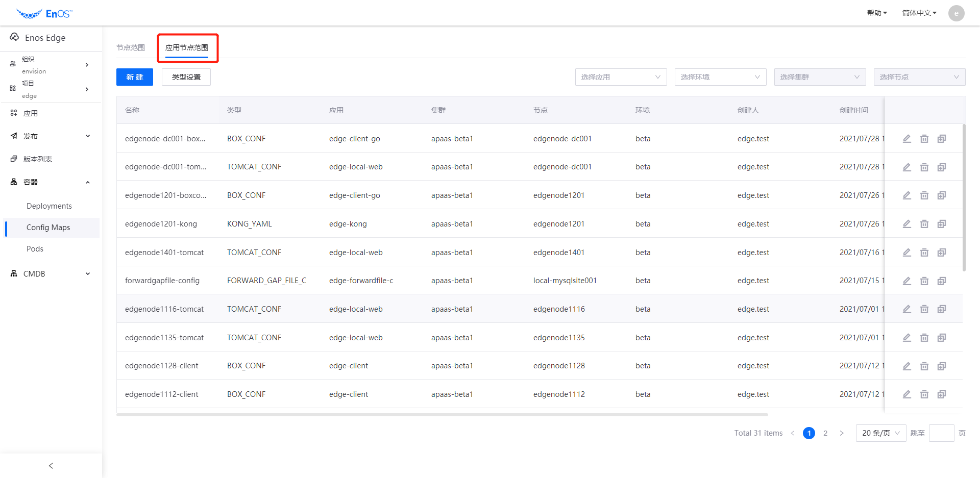
Task: Switch to the 节点范围 tab
Action: (131, 47)
